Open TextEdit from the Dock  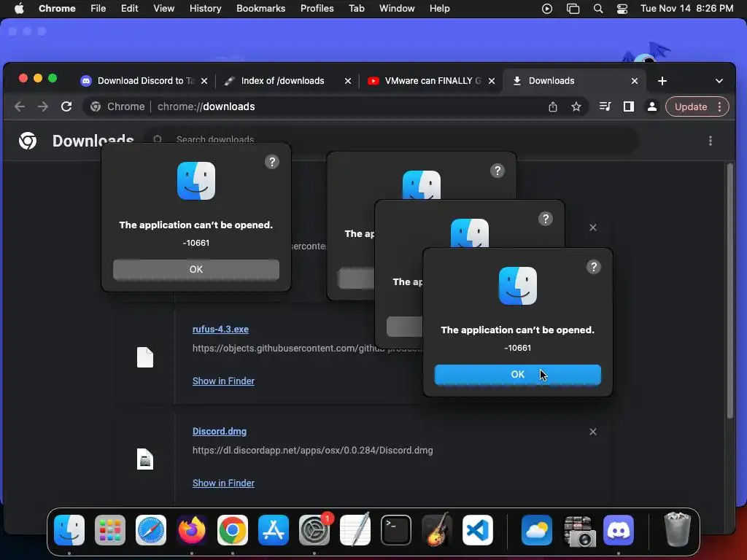(355, 530)
